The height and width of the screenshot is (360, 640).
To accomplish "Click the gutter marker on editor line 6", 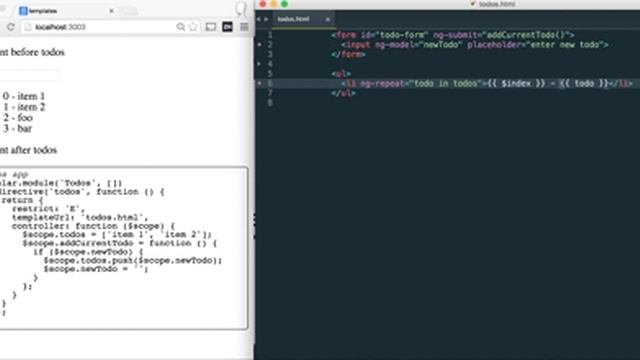I will point(259,83).
